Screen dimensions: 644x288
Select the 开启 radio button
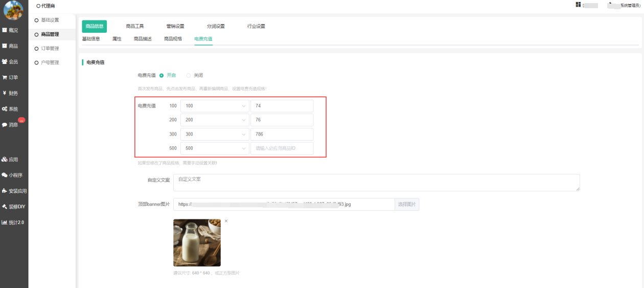[162, 75]
